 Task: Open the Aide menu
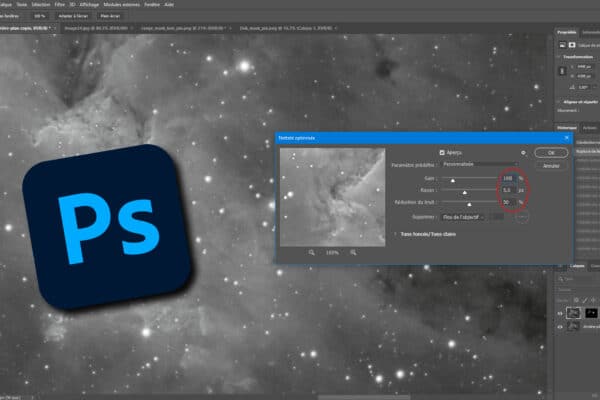169,5
